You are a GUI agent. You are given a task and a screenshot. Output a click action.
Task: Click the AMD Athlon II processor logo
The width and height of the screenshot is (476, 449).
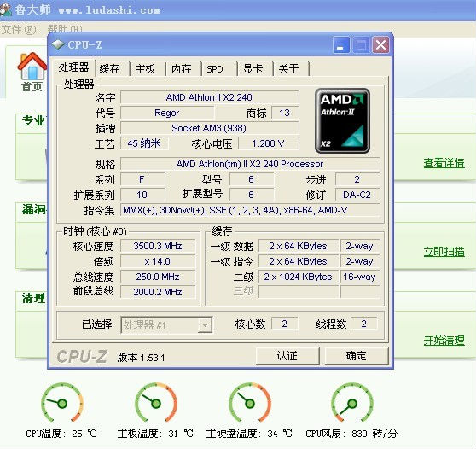pyautogui.click(x=342, y=120)
